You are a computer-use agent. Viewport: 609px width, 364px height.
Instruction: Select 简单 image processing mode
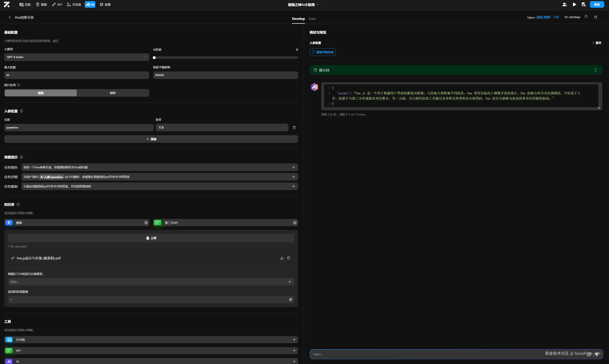41,93
